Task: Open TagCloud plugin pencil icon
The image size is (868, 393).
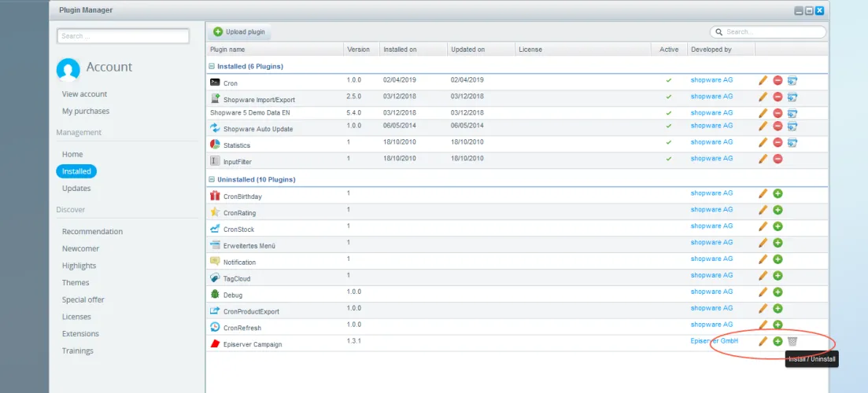Action: coord(763,276)
